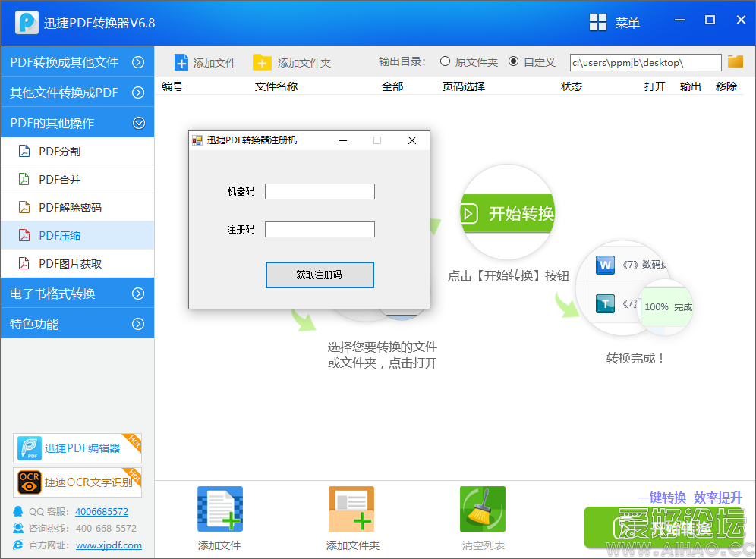
Task: Click the browser icon beside 官方网址
Action: (18, 545)
